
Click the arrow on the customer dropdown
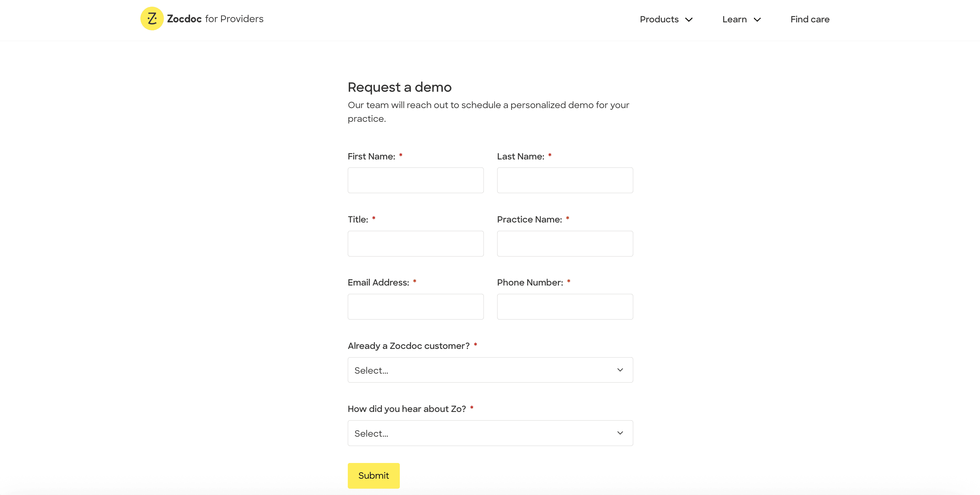tap(620, 370)
